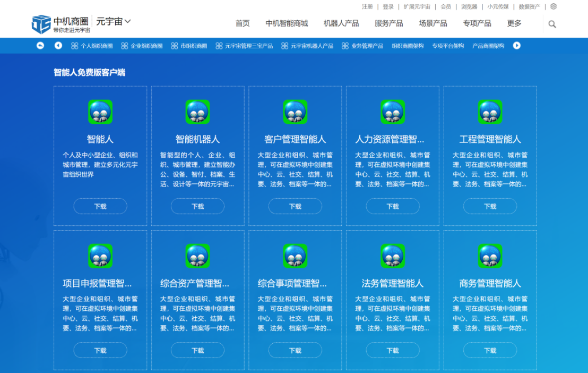The width and height of the screenshot is (588, 373).
Task: Expand the 元宇宙 dropdown chevron
Action: point(127,22)
